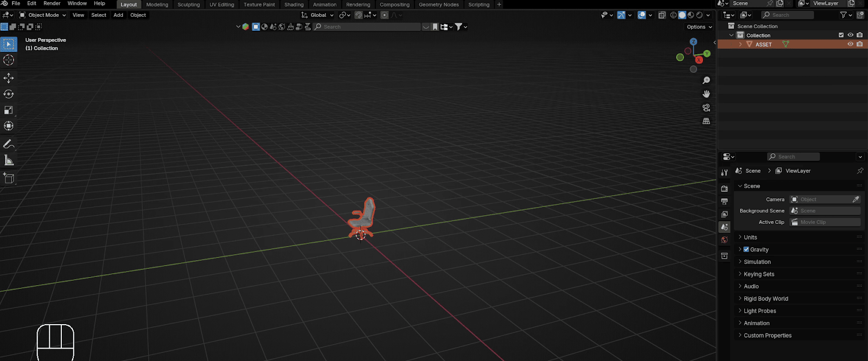Screen dimensions: 868x361
Task: Switch to the Shading workspace tab
Action: tap(293, 4)
